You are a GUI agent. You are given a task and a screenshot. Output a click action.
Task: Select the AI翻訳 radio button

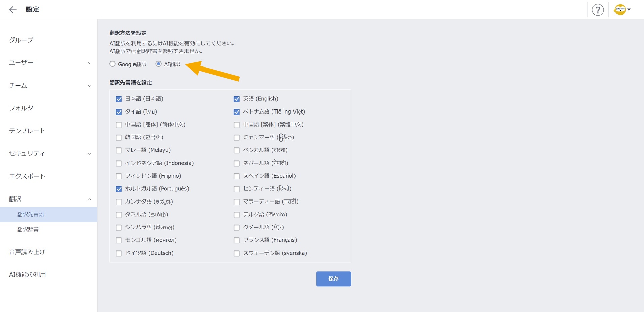[x=158, y=64]
